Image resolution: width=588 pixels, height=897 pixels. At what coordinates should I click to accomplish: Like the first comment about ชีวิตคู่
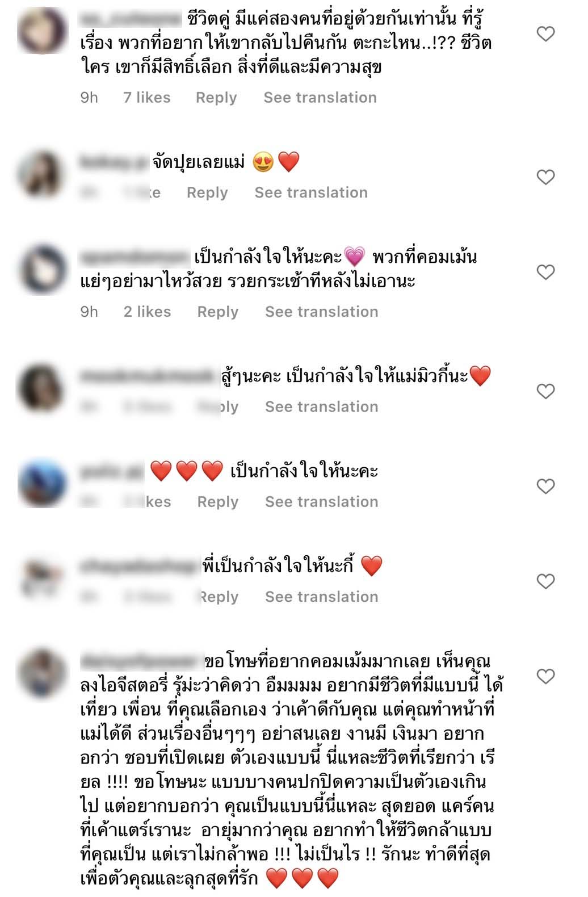545,34
